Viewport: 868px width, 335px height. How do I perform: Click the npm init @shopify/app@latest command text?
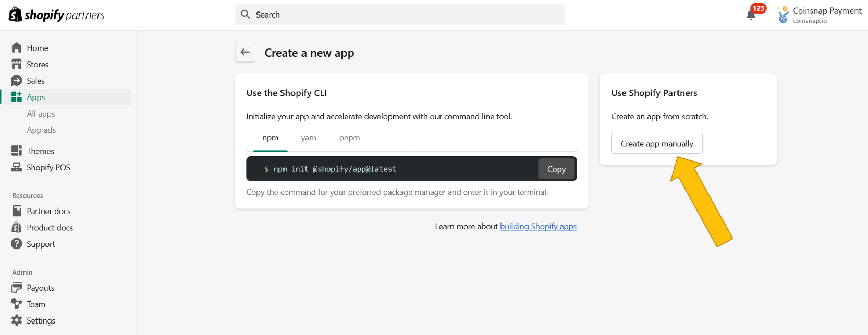pyautogui.click(x=335, y=169)
